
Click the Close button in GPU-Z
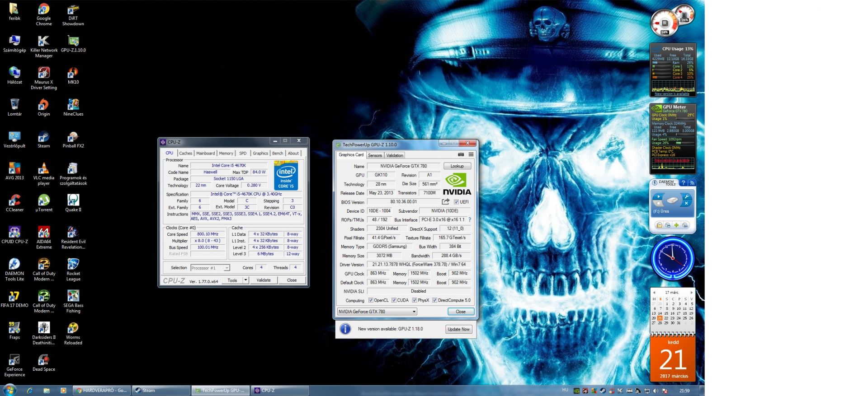(x=461, y=312)
